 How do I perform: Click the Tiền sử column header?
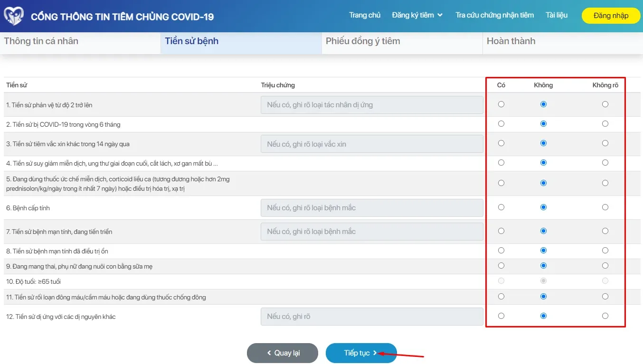(17, 85)
